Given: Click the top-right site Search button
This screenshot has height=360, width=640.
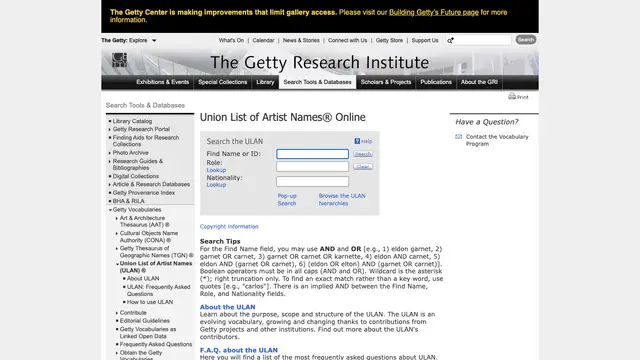Looking at the screenshot, I should 526,40.
